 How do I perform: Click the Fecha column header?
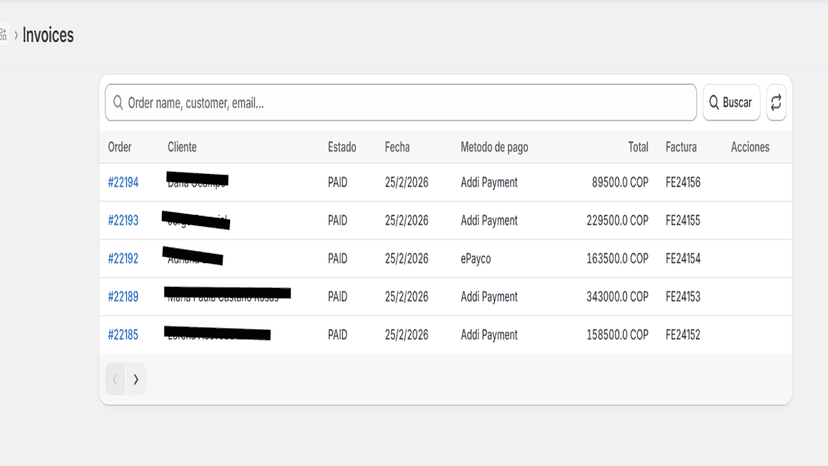[397, 147]
